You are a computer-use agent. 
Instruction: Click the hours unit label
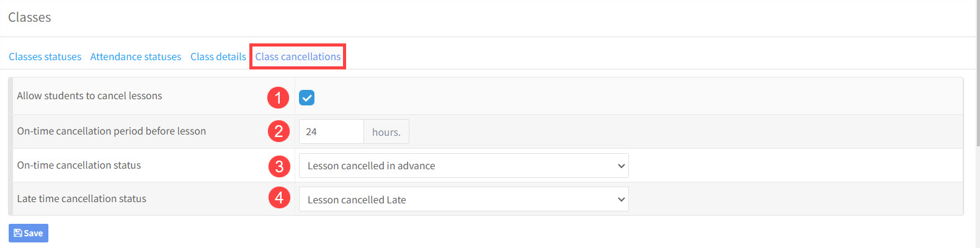pyautogui.click(x=386, y=131)
